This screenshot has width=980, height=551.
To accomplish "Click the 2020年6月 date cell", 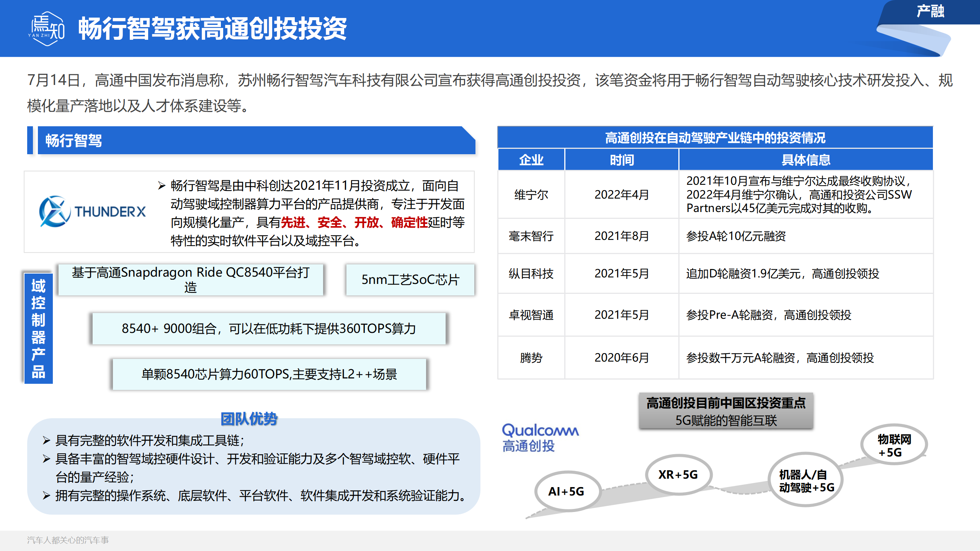I will coord(622,358).
